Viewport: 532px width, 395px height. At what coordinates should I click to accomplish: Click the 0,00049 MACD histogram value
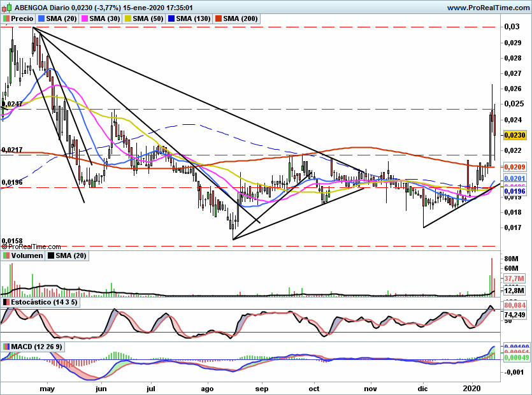[x=517, y=357]
